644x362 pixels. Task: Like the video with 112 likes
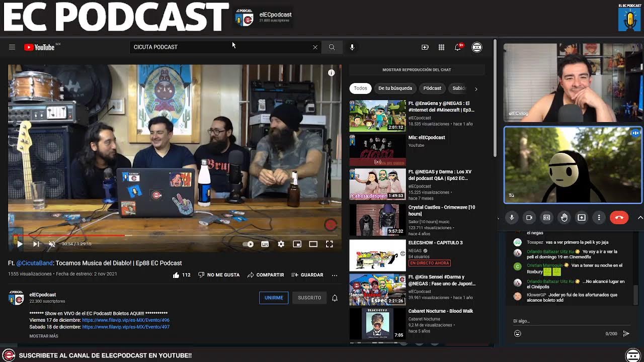(181, 275)
